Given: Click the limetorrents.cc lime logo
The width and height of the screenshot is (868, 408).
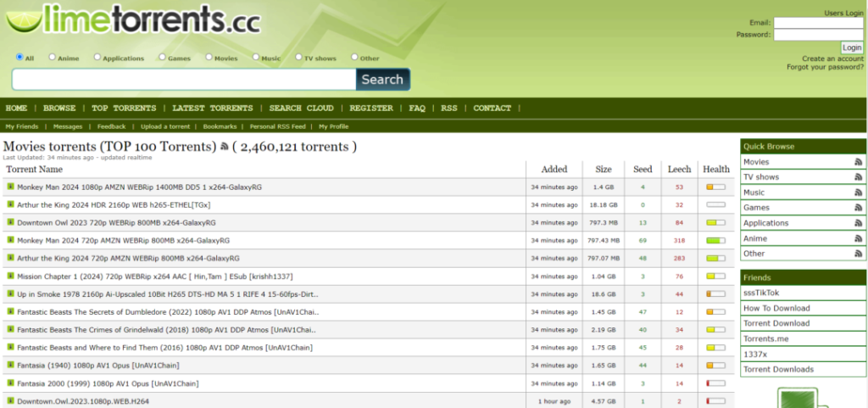Looking at the screenshot, I should [x=133, y=19].
